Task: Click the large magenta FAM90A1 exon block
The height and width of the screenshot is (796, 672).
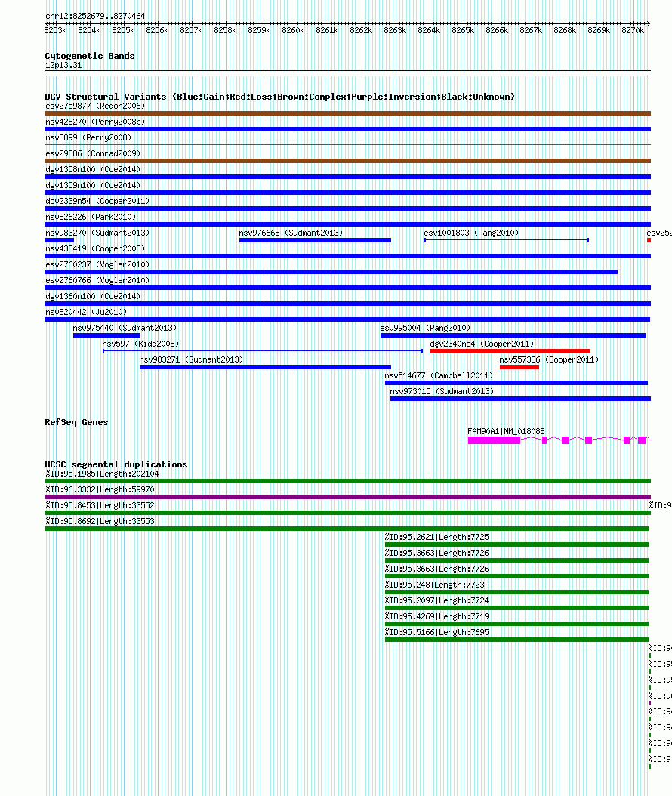Action: (494, 440)
